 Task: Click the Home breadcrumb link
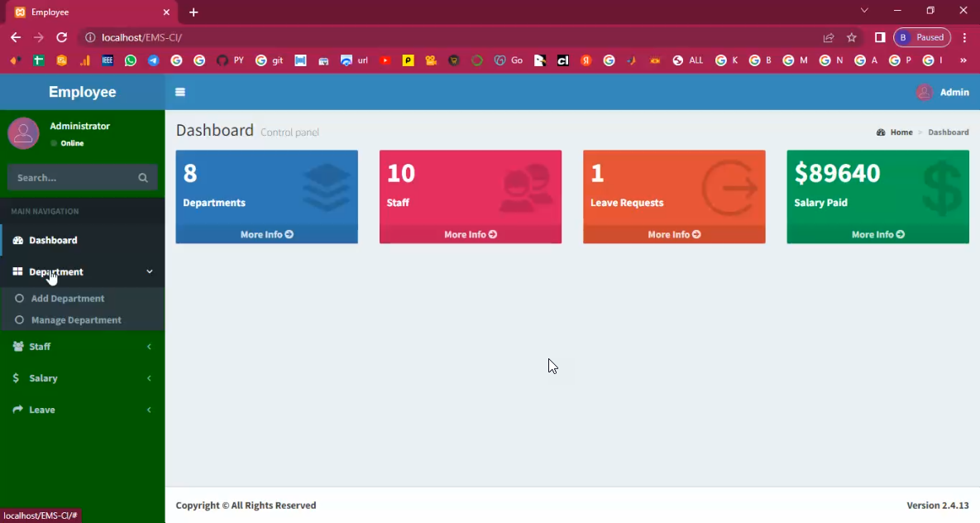901,132
